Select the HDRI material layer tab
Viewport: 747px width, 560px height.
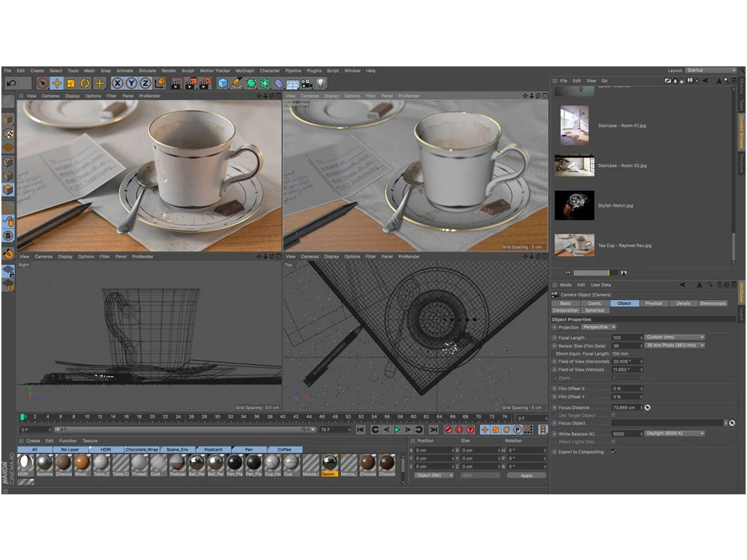[x=106, y=449]
